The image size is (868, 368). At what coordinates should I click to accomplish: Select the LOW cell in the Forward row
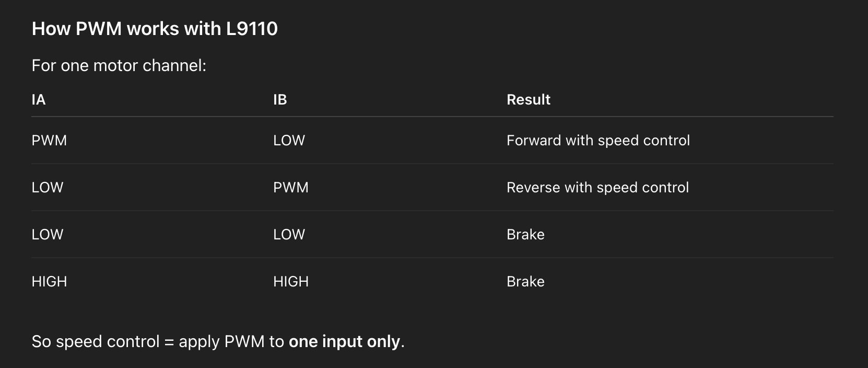(x=289, y=141)
